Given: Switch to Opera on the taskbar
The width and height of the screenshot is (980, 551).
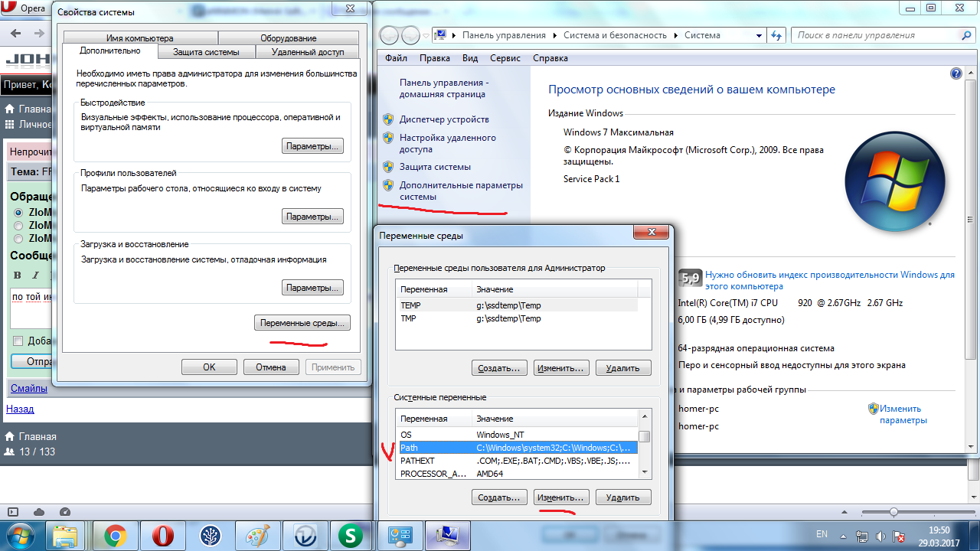Looking at the screenshot, I should pos(162,535).
